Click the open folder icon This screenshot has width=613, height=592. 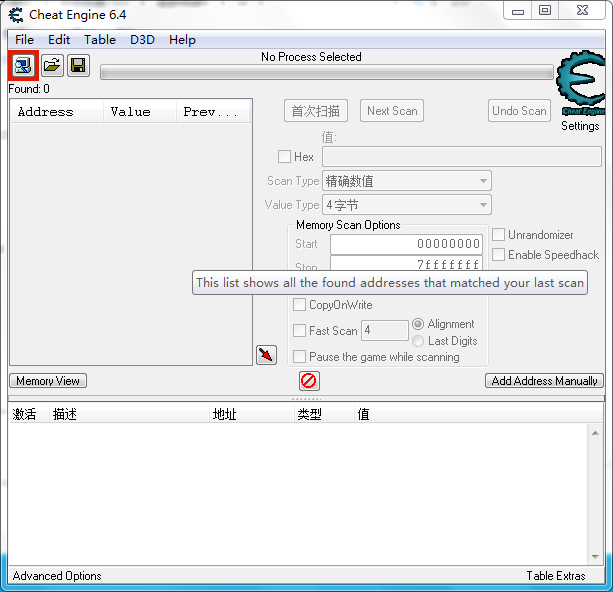[x=52, y=65]
